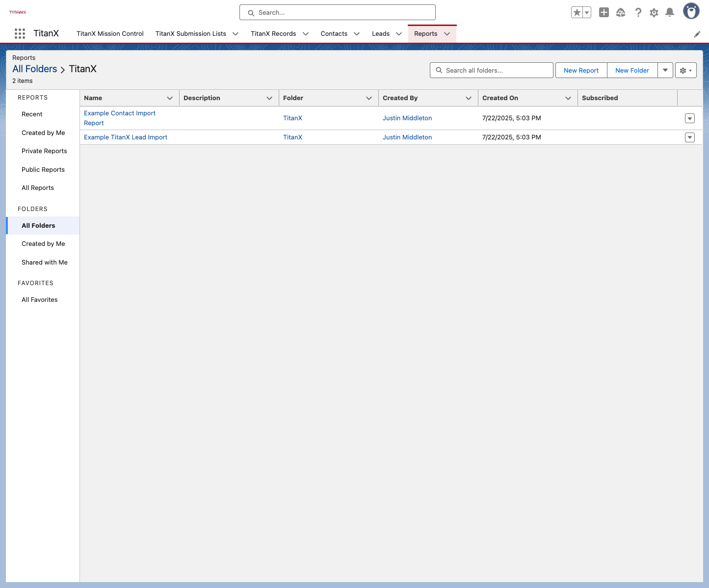Open Name column sort menu chevron

click(170, 98)
